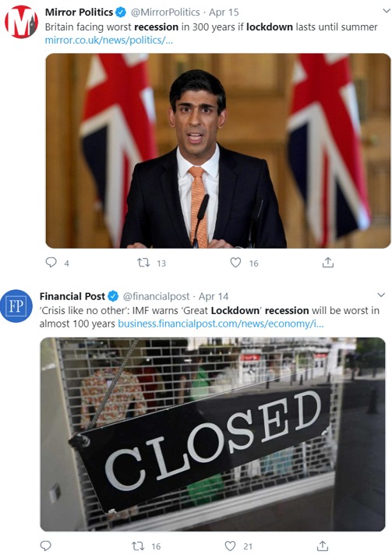Image resolution: width=392 pixels, height=555 pixels.
Task: Open Financial Post FP avatar
Action: coord(16,306)
